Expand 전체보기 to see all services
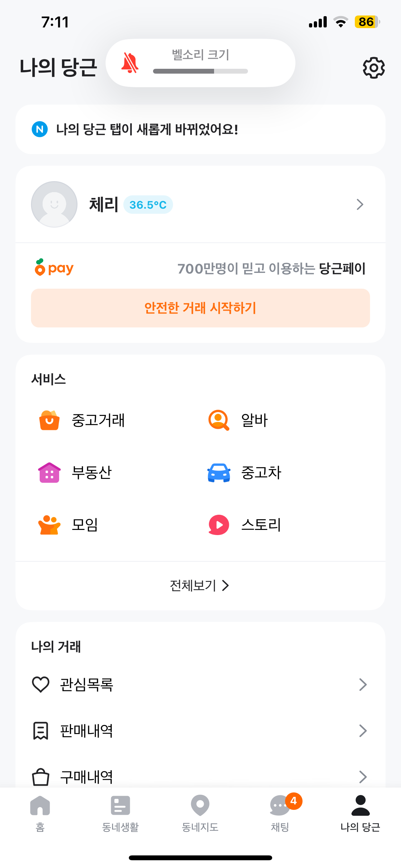401x868 pixels. pyautogui.click(x=200, y=586)
